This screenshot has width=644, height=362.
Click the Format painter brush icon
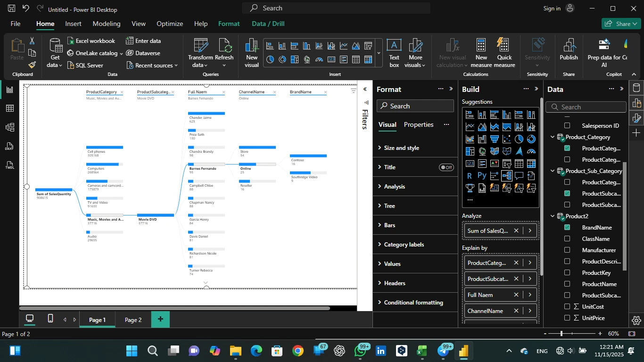[32, 65]
